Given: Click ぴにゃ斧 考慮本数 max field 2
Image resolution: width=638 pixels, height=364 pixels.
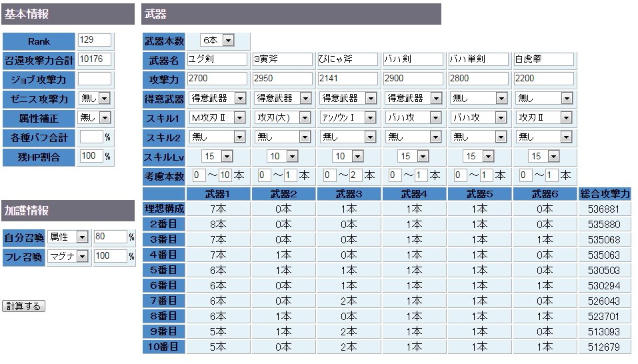Looking at the screenshot, I should click(x=355, y=175).
